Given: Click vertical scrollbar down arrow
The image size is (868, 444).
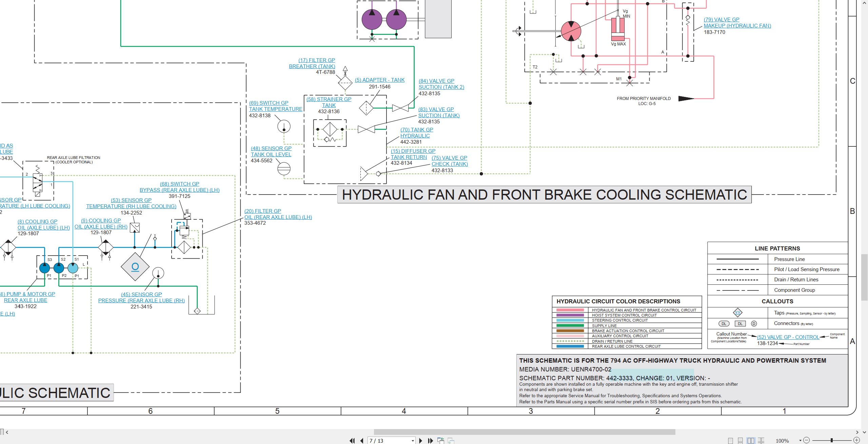Looking at the screenshot, I should point(865,432).
